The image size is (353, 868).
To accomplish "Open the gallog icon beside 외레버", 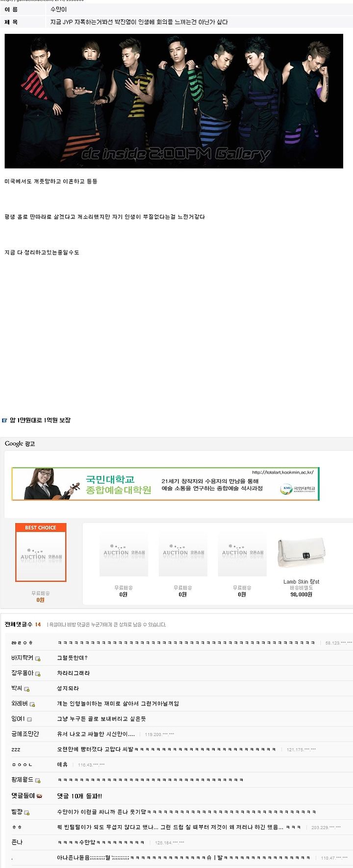I will [32, 704].
